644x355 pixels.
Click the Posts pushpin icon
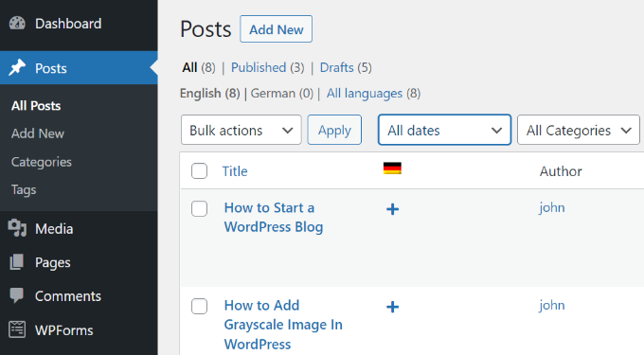coord(17,68)
